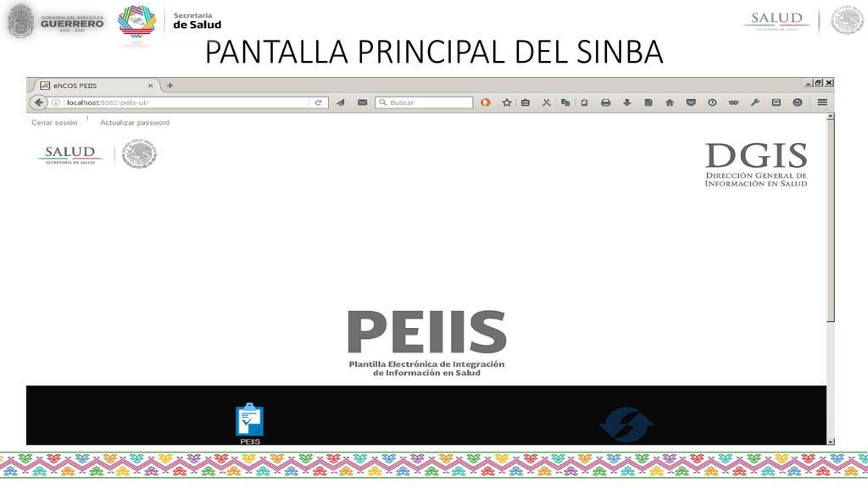Open the bookmarks list icon next to star
The width and height of the screenshot is (868, 488).
point(526,103)
